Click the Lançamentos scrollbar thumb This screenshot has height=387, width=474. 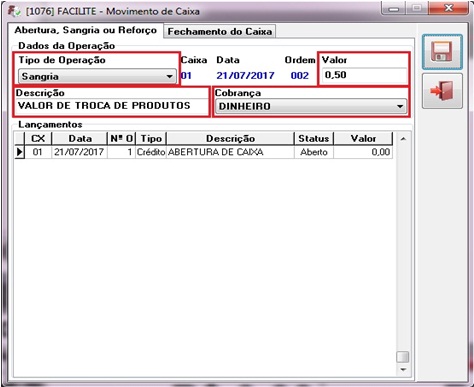click(403, 357)
